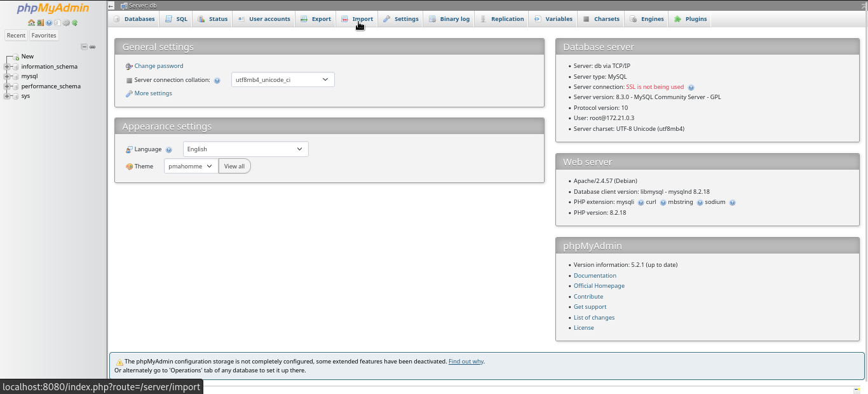Open the Plugins tab
Screen dimensions: 868x394
690,19
